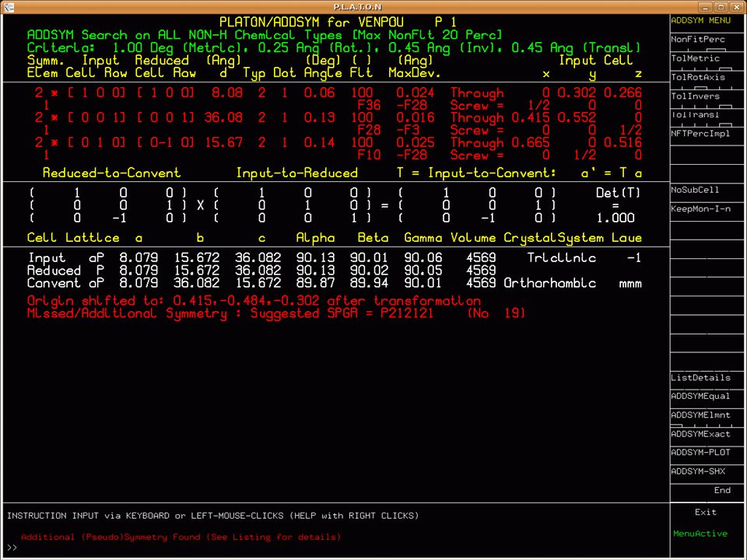
Task: Click the 'Origin shifted to' line
Action: click(x=254, y=301)
